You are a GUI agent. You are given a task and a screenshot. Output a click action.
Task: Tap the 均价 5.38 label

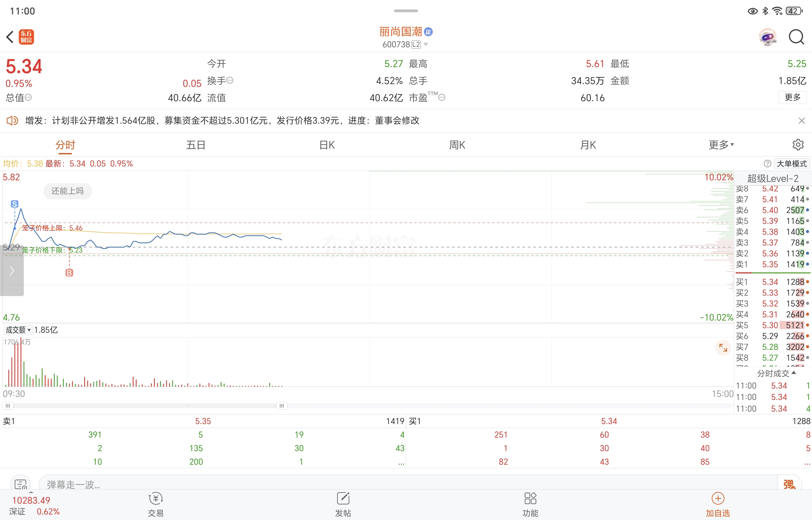[23, 164]
